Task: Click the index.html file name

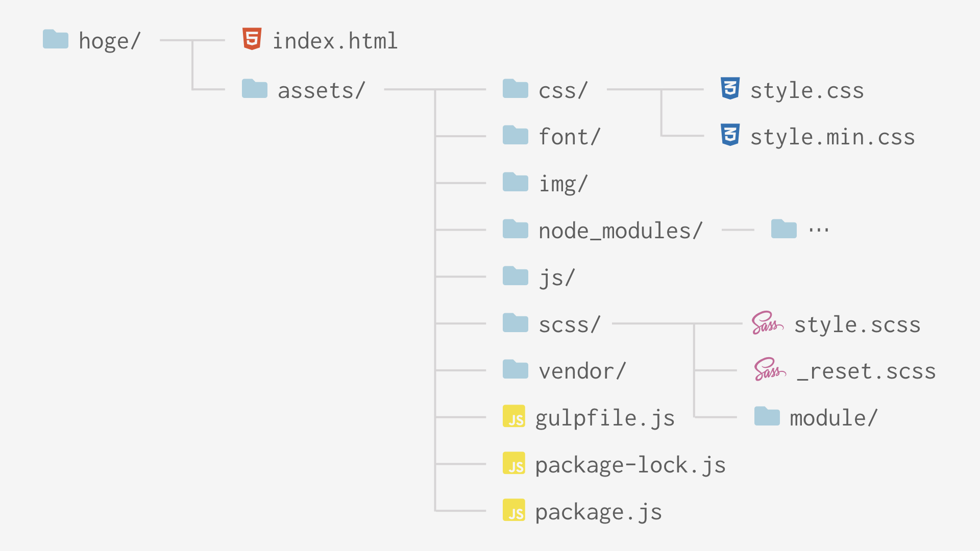Action: [335, 41]
